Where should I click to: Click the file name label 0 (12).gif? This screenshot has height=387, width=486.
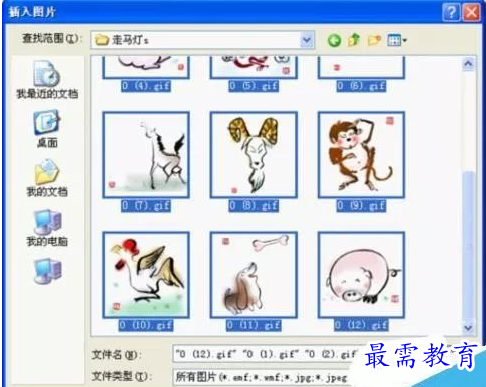pos(361,325)
